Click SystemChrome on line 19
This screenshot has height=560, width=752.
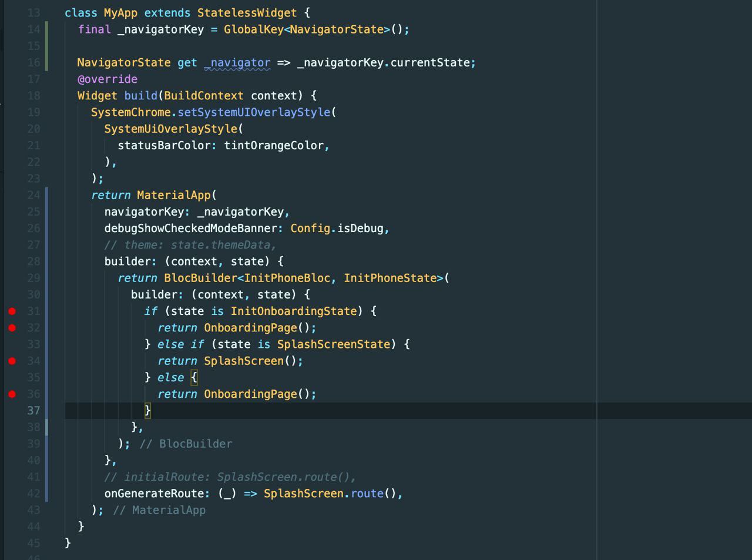pyautogui.click(x=131, y=112)
